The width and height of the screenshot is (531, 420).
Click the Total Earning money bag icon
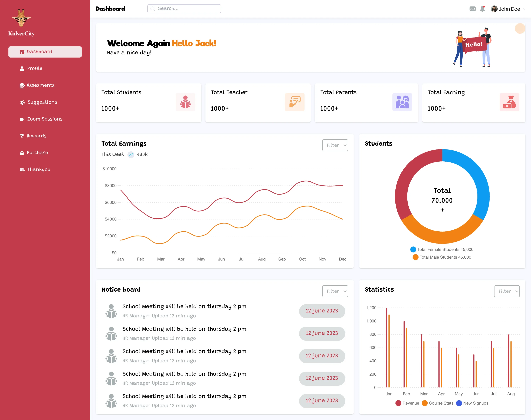(x=509, y=102)
